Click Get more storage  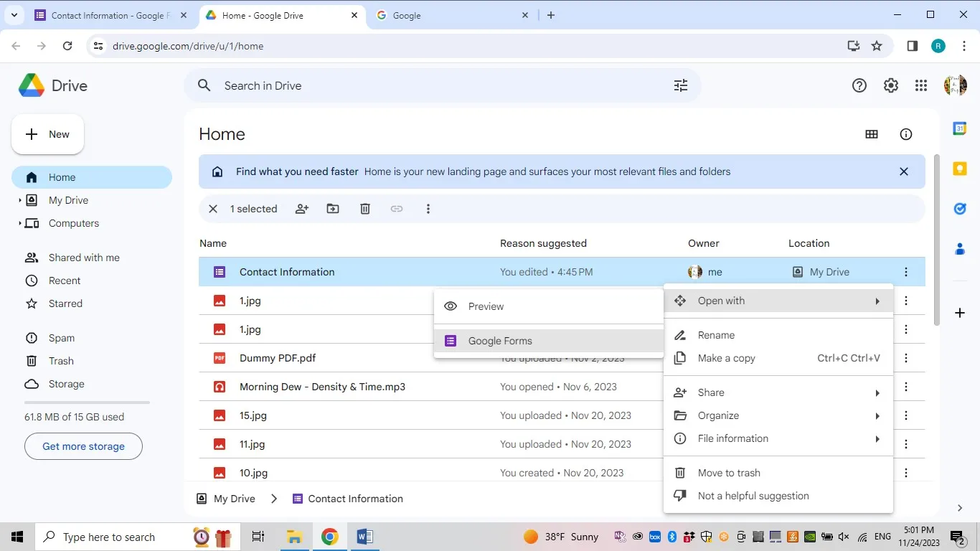(83, 446)
